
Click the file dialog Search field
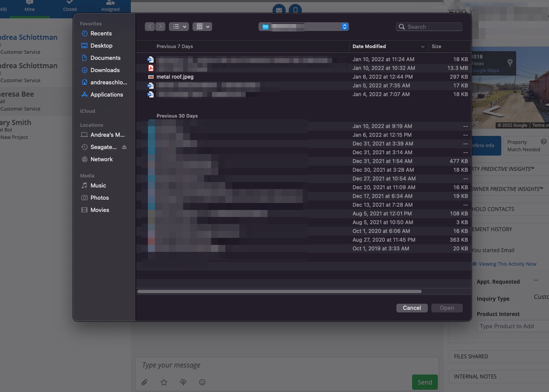433,27
